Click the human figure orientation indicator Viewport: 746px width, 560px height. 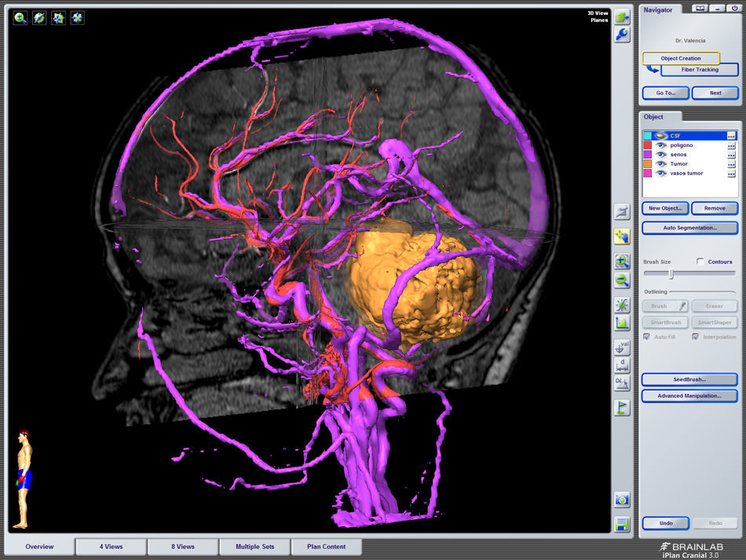point(24,478)
